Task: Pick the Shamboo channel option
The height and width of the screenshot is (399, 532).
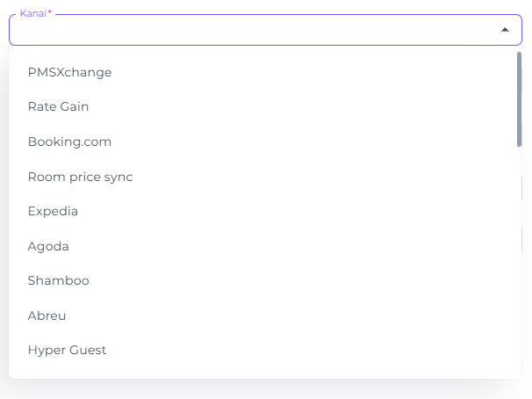Action: (x=265, y=280)
